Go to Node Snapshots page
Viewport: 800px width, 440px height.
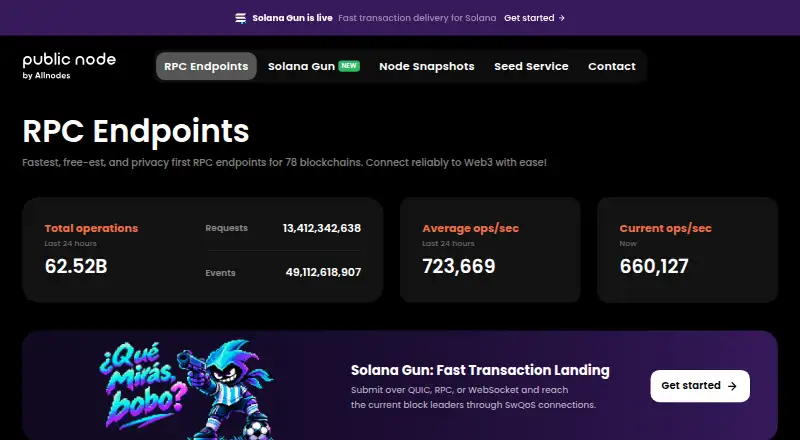click(427, 66)
